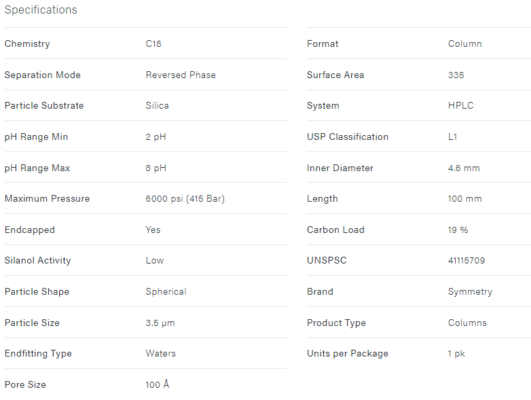Select the Silica value text
Screen dimensions: 531x400
[157, 106]
